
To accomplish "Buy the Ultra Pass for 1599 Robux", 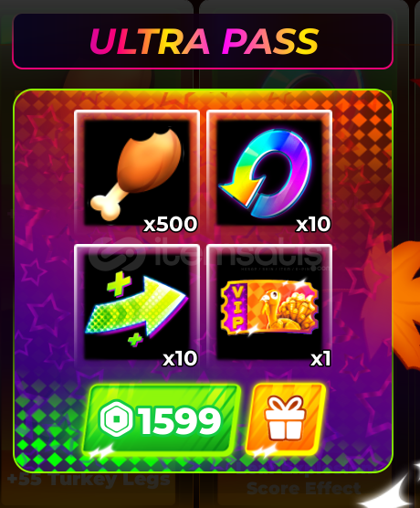I will (x=161, y=418).
